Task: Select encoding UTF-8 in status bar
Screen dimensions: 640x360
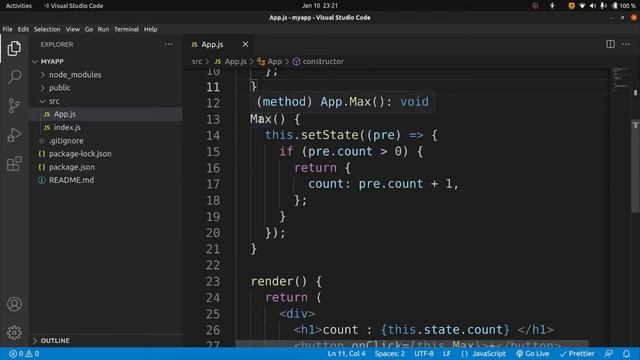Action: click(424, 354)
